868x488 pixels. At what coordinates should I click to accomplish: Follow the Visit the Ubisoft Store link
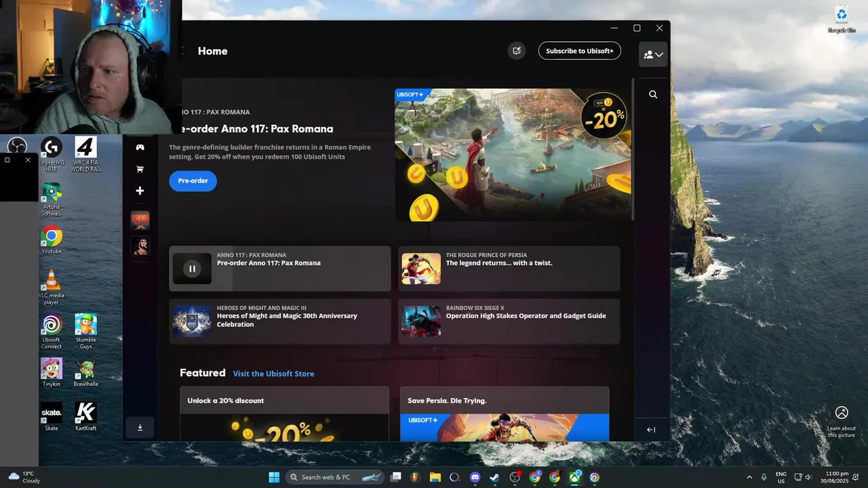coord(273,373)
